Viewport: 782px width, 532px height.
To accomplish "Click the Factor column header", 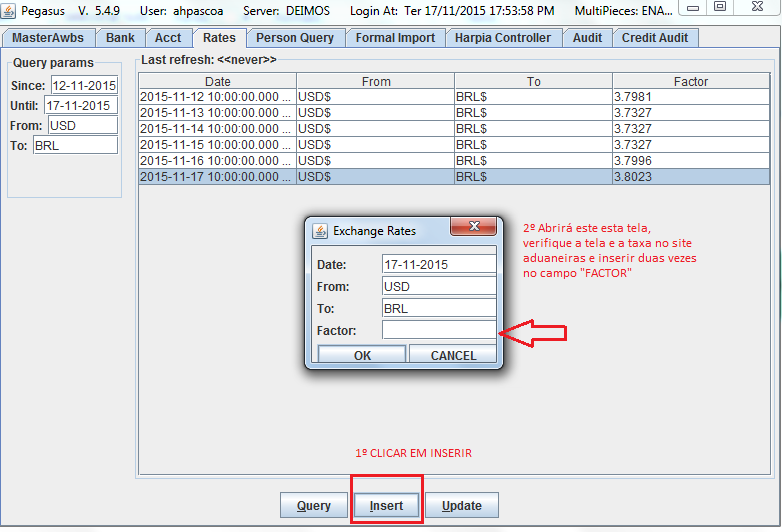I will tap(691, 81).
